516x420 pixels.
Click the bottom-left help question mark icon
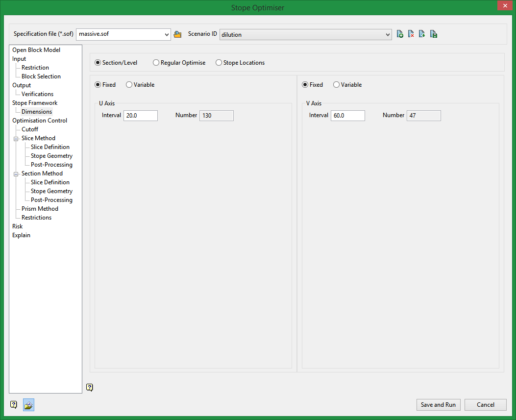[x=14, y=405]
